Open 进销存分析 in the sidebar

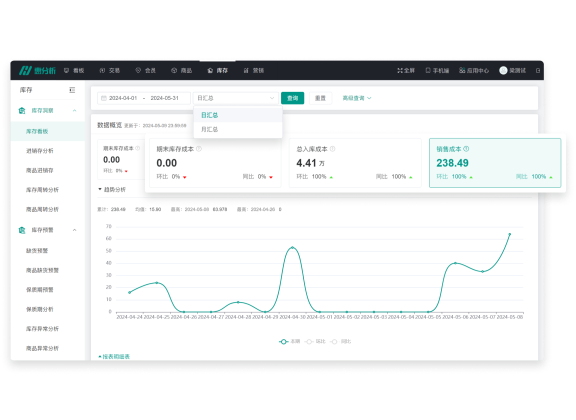tap(48, 151)
